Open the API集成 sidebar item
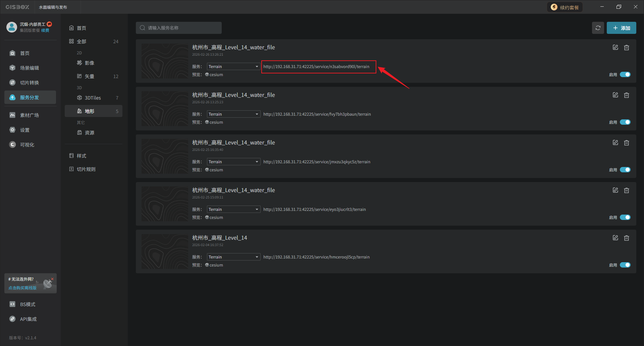 28,319
